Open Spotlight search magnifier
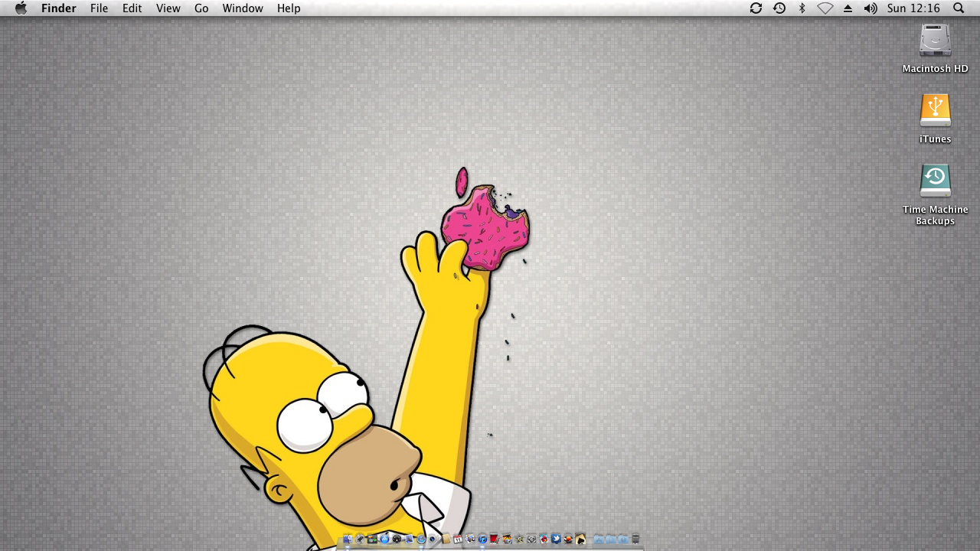 click(959, 8)
